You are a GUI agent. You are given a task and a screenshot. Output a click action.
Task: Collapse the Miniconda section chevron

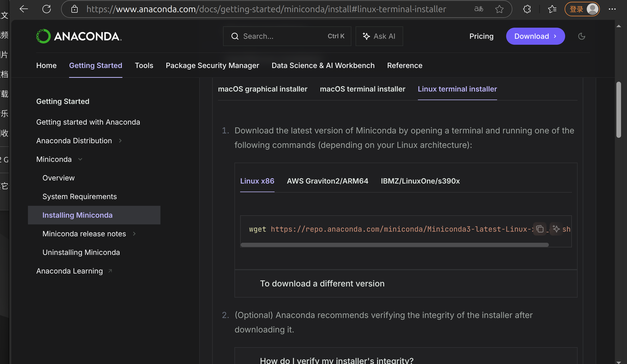coord(80,159)
